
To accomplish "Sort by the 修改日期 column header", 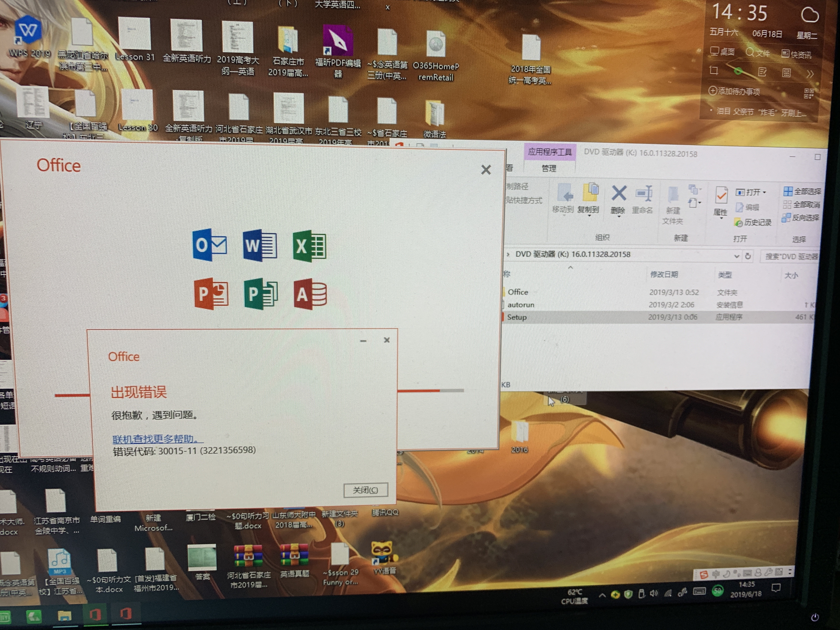I will pyautogui.click(x=664, y=274).
